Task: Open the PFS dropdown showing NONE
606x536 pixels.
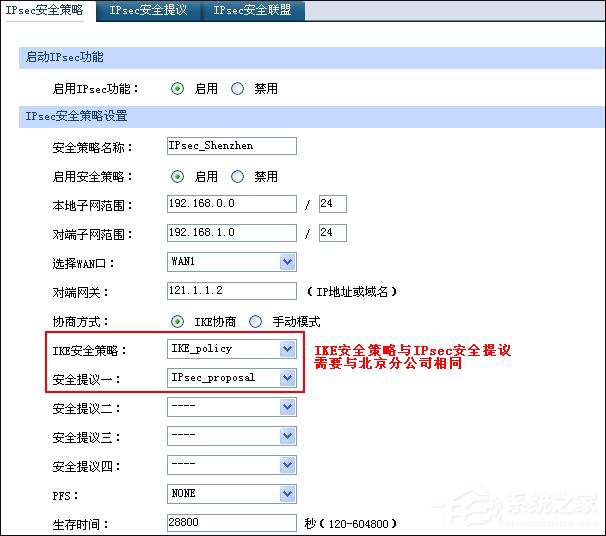Action: 232,494
